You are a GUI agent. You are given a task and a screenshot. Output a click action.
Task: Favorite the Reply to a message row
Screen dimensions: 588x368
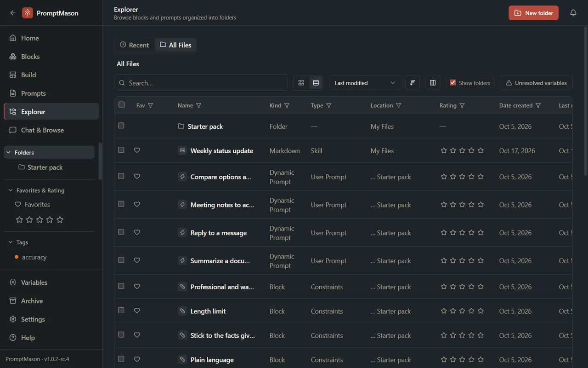[137, 232]
